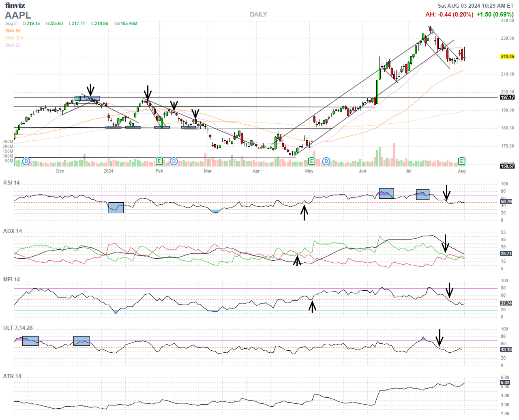519x420 pixels.
Task: Click the high price H225.60
Action: 54,24
